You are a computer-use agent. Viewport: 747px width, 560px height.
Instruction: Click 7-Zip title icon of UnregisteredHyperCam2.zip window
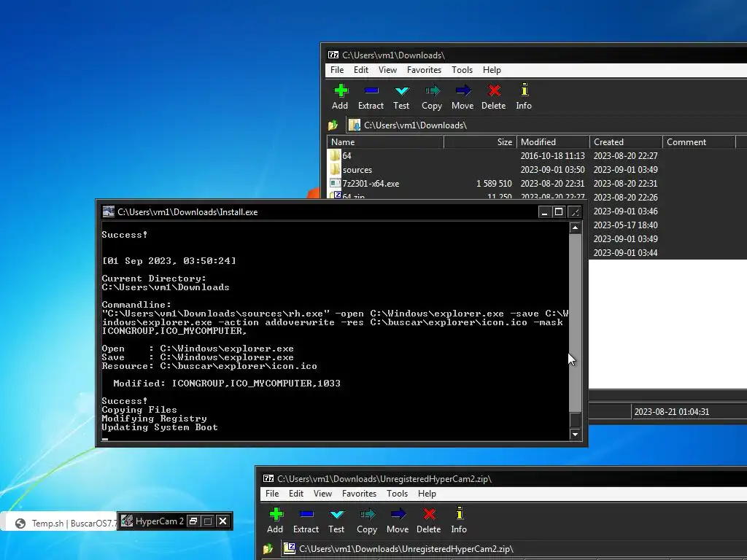coord(268,478)
